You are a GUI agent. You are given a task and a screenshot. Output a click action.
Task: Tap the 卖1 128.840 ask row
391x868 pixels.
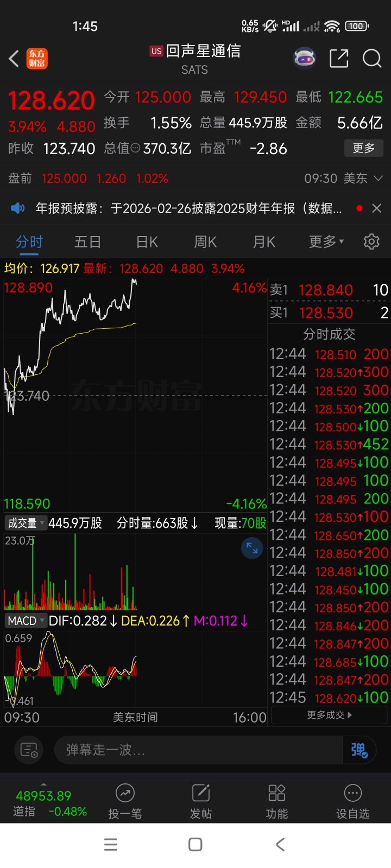329,290
